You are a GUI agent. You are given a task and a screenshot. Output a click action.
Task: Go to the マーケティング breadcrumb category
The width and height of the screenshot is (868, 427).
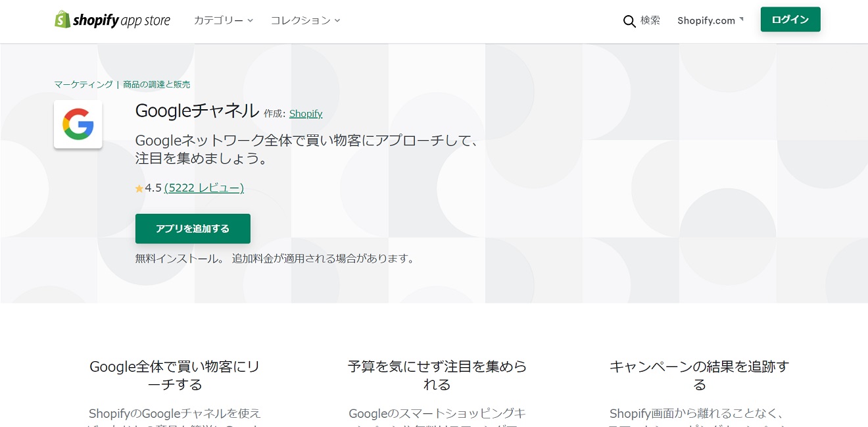point(84,84)
